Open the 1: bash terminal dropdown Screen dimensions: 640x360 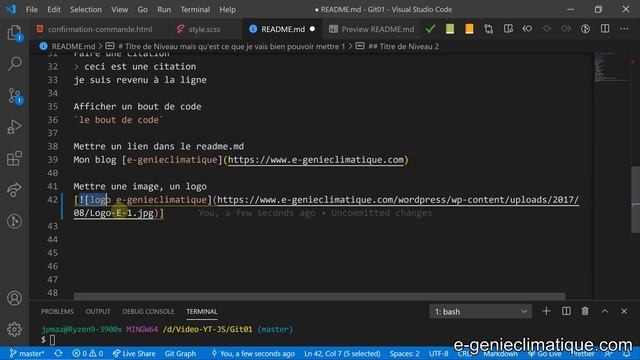(x=480, y=311)
